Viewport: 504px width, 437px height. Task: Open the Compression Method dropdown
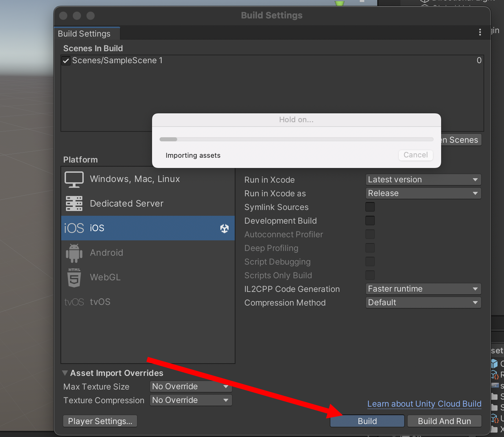point(423,302)
